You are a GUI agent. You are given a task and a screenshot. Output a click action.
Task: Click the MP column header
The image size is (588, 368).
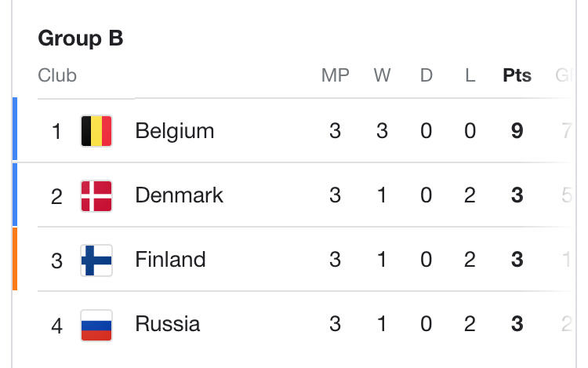click(x=335, y=76)
